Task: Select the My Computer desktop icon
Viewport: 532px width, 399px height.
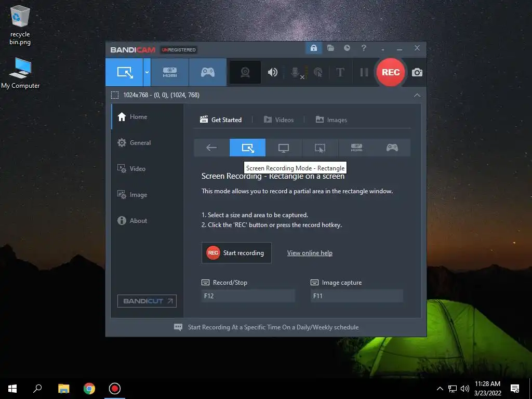Action: tap(20, 73)
